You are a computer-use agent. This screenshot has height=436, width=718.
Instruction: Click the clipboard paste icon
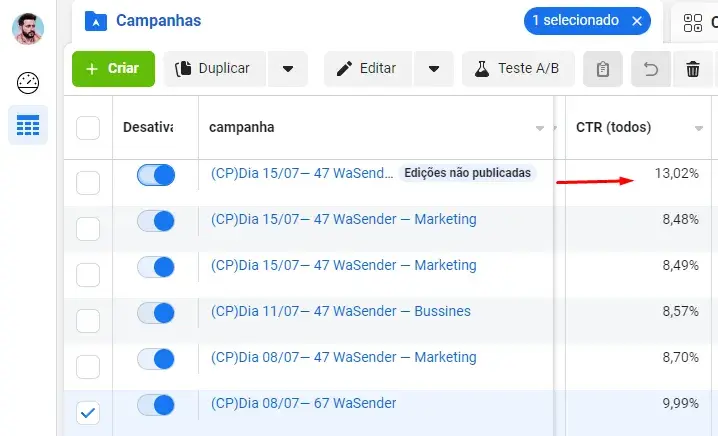coord(602,69)
